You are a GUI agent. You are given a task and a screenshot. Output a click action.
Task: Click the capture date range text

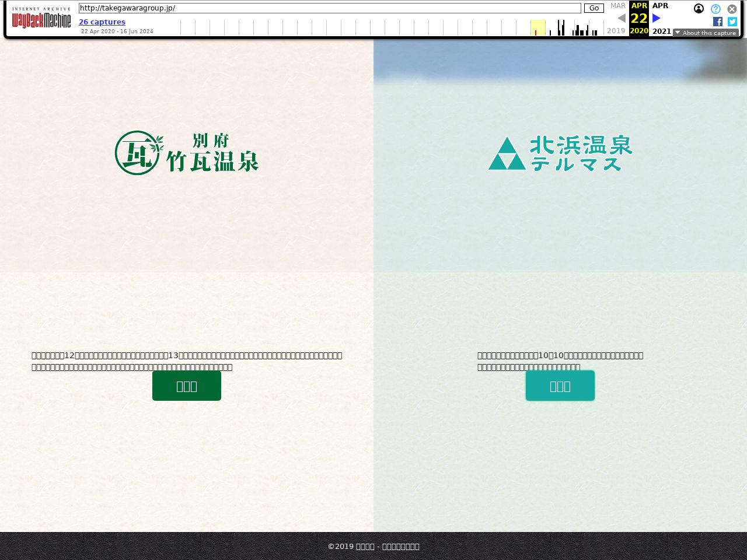point(117,32)
